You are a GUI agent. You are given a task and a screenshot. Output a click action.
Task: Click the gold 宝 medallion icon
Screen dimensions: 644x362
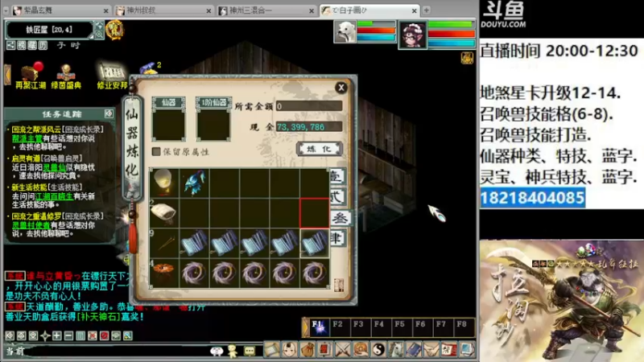[114, 30]
